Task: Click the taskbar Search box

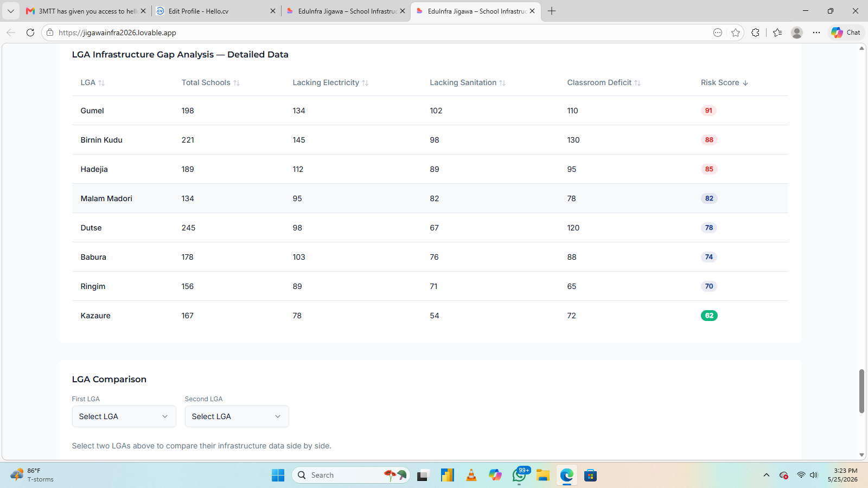Action: (351, 476)
